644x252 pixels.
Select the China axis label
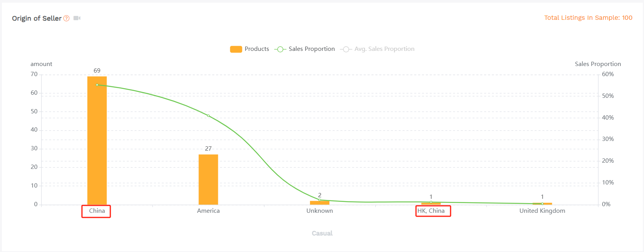[x=97, y=211]
